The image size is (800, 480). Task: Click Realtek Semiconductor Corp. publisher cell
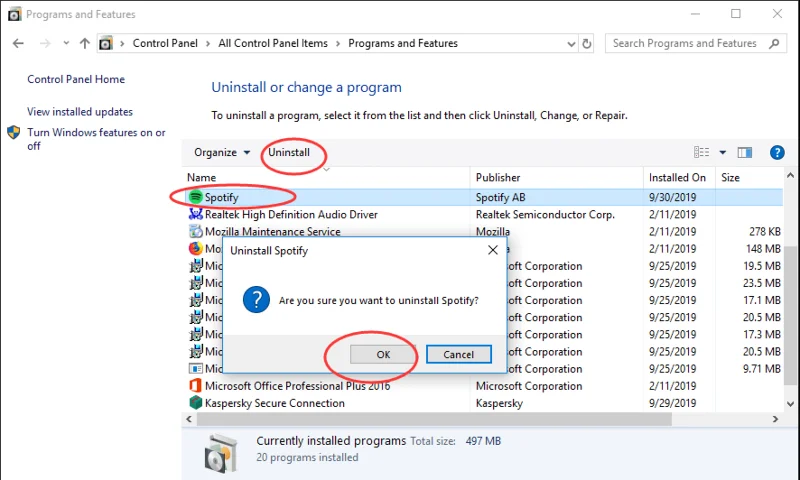click(545, 215)
